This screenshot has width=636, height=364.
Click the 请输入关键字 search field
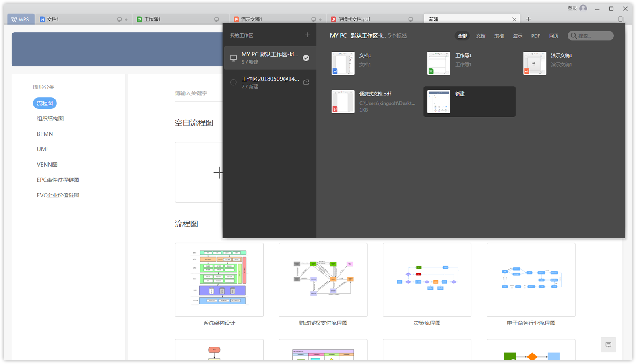tap(198, 93)
